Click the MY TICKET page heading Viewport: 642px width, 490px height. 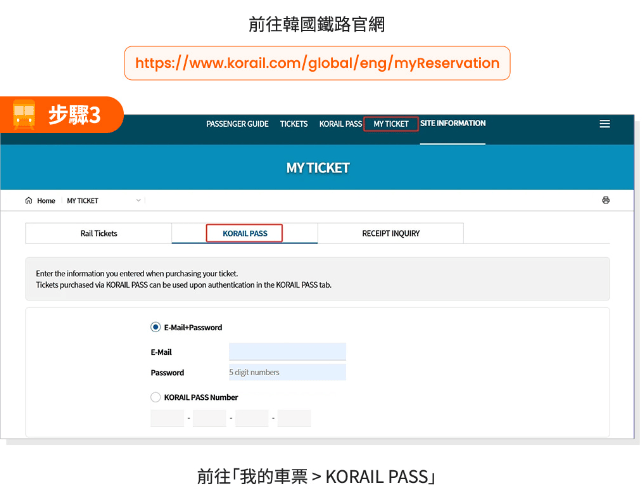click(318, 168)
